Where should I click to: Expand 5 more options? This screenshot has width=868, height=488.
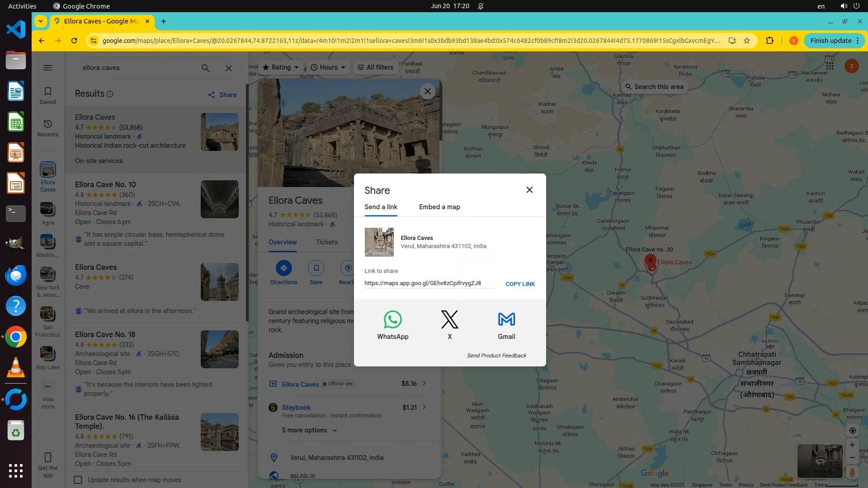[309, 430]
